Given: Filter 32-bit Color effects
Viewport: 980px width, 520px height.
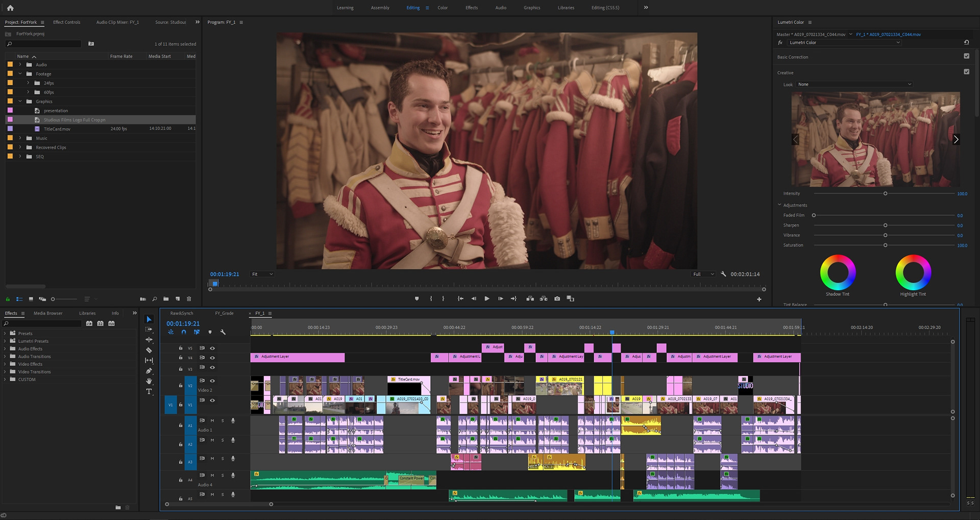Looking at the screenshot, I should coord(101,324).
